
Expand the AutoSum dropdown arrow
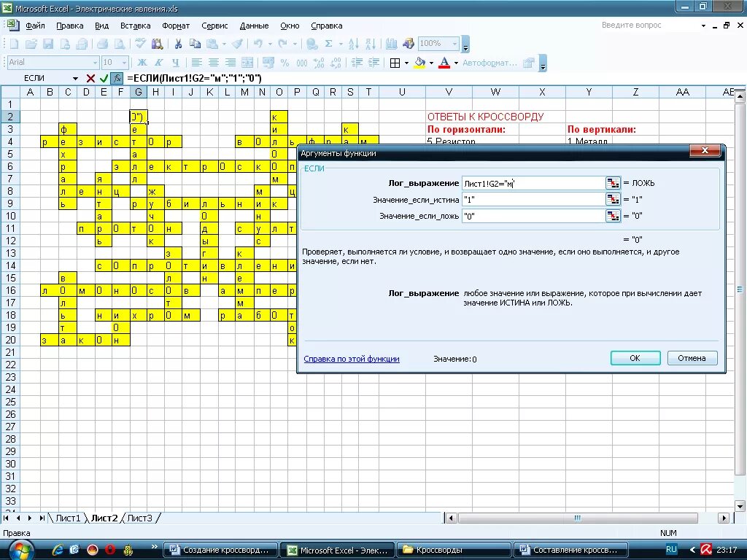tap(340, 44)
